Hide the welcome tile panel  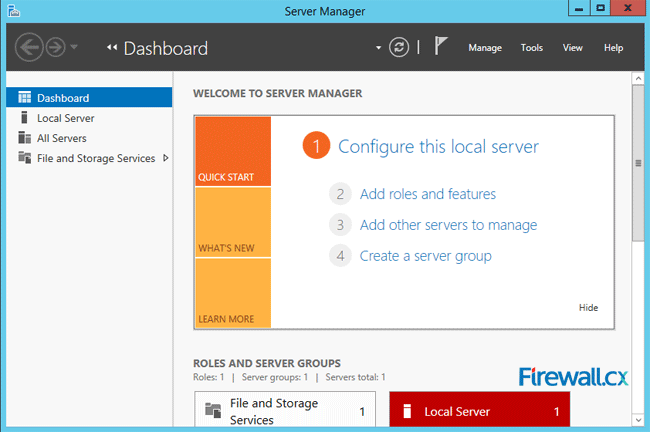tap(588, 308)
